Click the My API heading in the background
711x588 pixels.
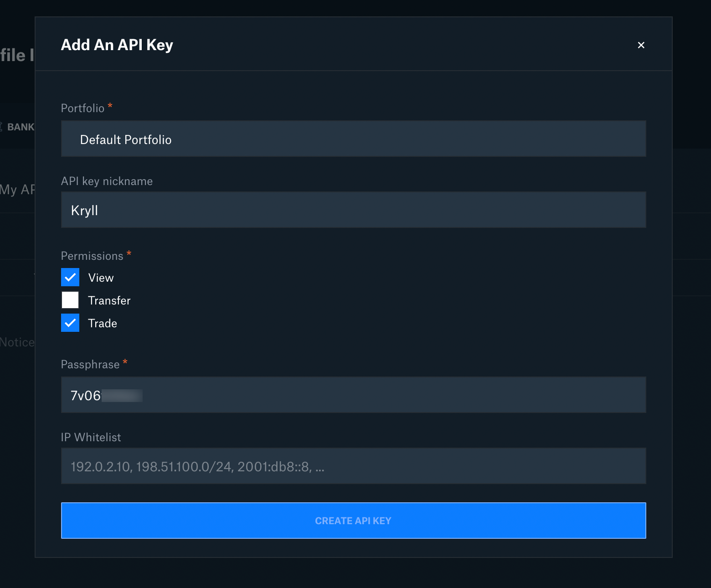(17, 190)
